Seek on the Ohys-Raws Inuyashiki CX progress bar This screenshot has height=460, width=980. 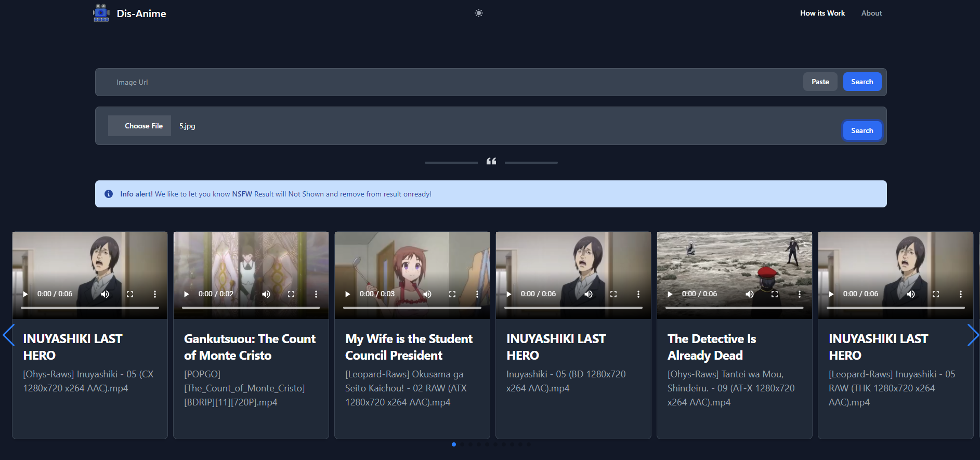point(90,308)
